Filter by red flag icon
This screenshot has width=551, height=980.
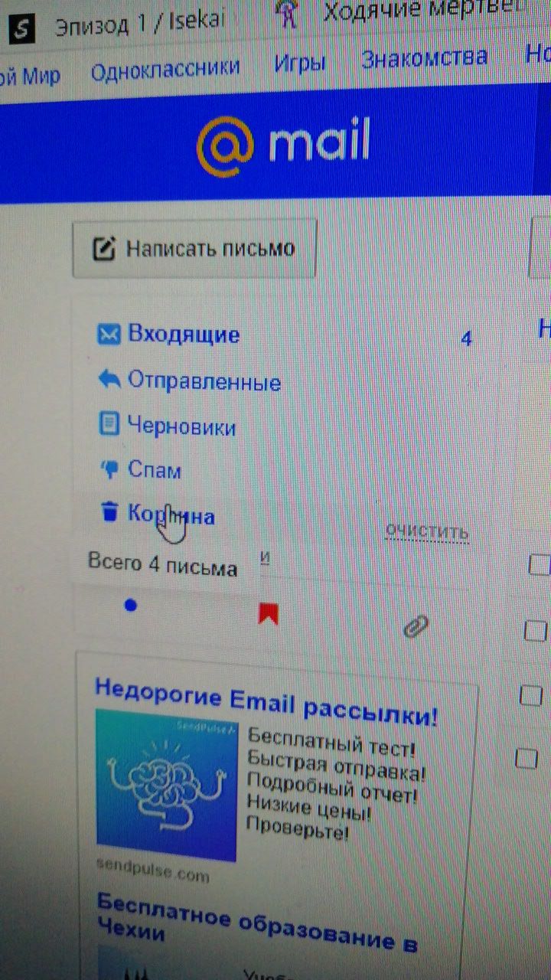pyautogui.click(x=268, y=613)
